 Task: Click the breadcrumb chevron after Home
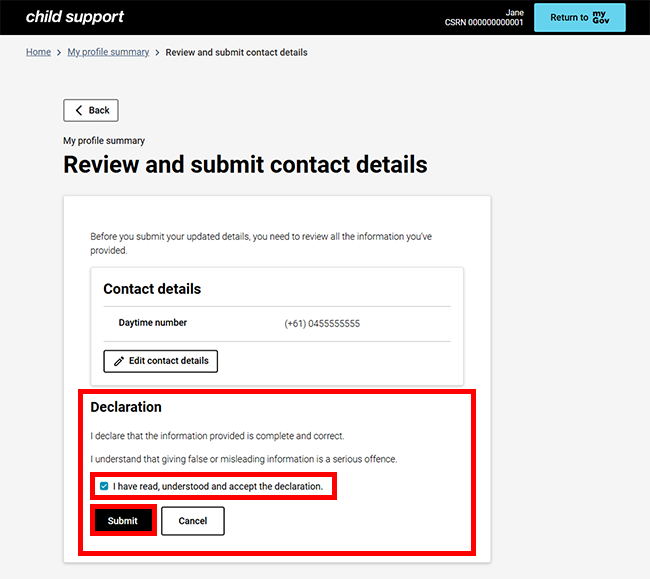(x=59, y=52)
